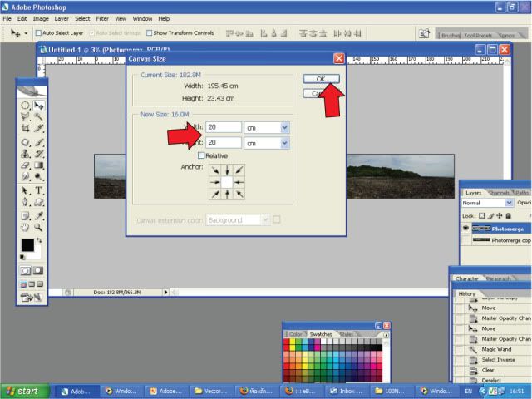Image resolution: width=532 pixels, height=399 pixels.
Task: Lock all for the layer
Action: tap(508, 216)
